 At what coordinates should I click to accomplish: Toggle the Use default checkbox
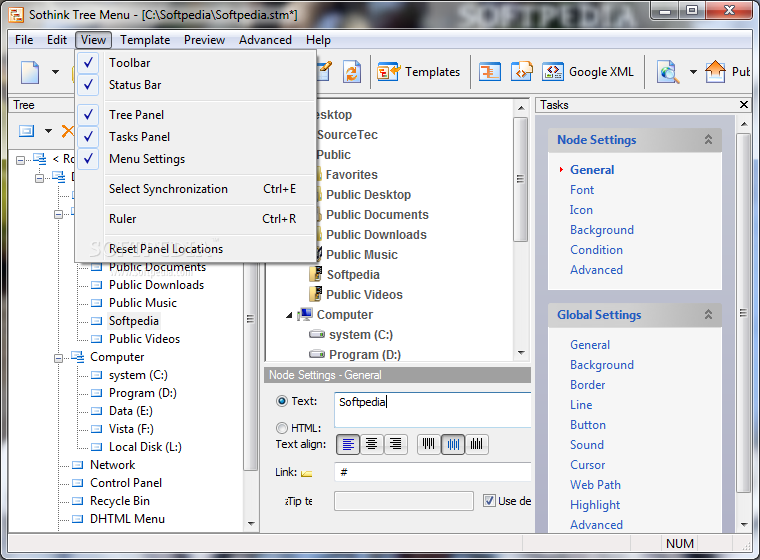point(489,500)
